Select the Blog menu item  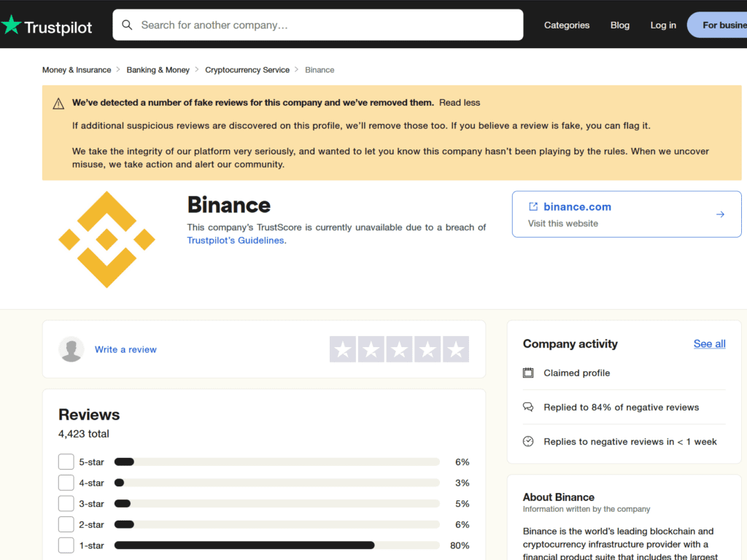[x=619, y=25]
